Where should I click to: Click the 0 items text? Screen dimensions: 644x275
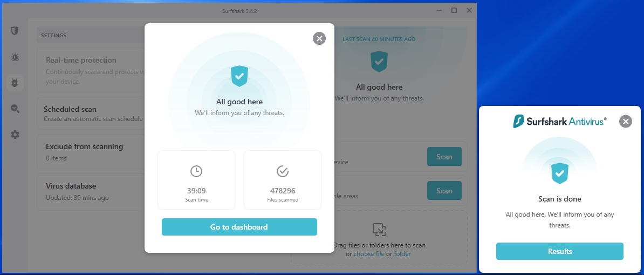(56, 158)
